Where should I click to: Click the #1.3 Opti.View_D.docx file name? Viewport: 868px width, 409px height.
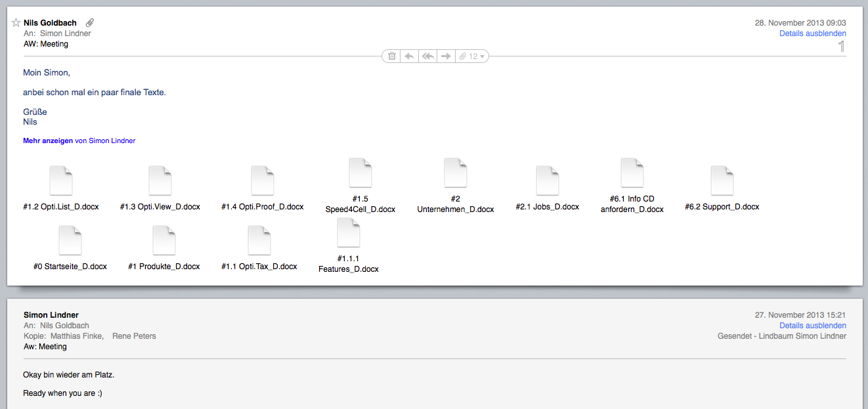(x=160, y=207)
